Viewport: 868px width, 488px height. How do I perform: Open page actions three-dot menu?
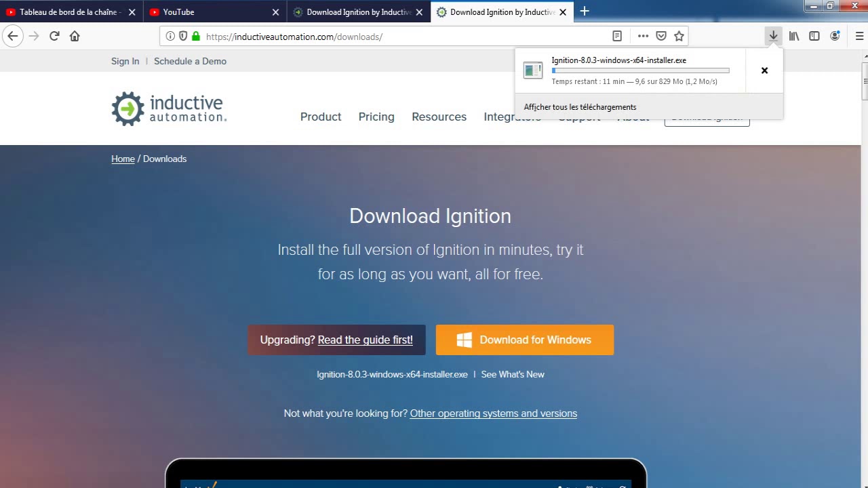643,37
